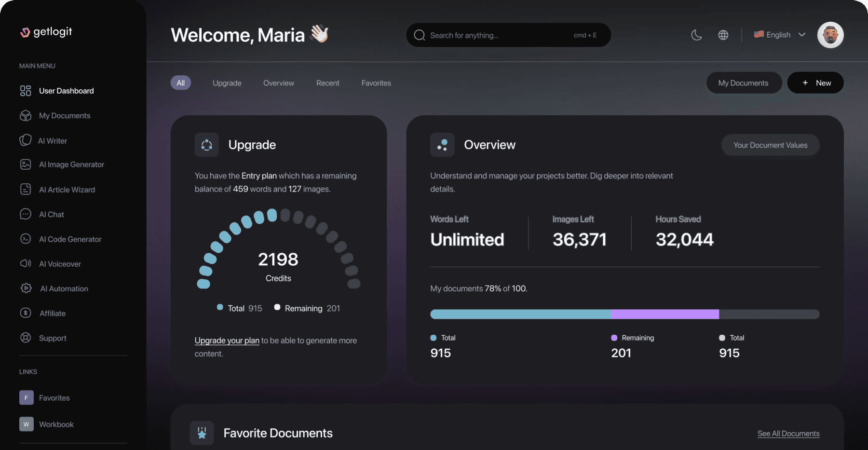
Task: Click the My Documents button
Action: click(744, 83)
